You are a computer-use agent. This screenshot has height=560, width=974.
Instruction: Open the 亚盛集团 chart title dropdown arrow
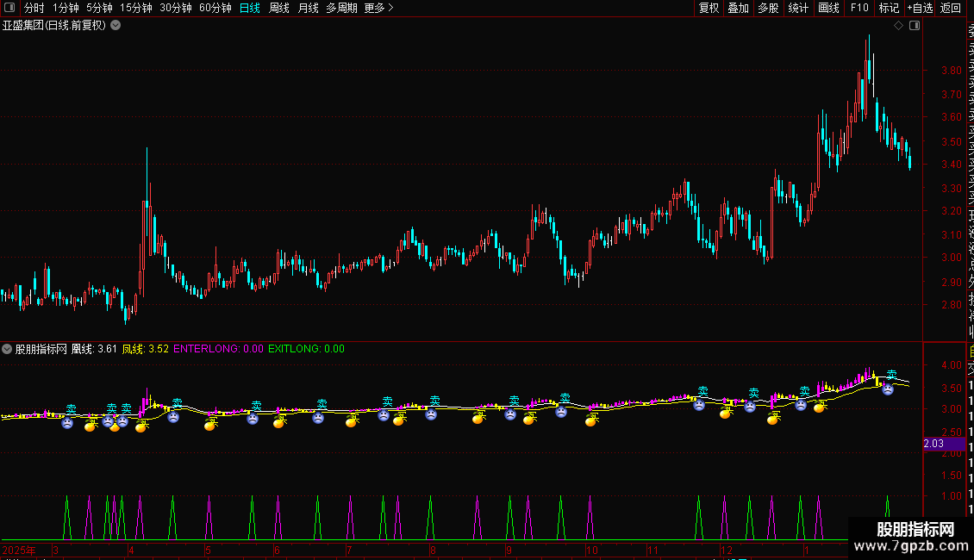point(116,26)
